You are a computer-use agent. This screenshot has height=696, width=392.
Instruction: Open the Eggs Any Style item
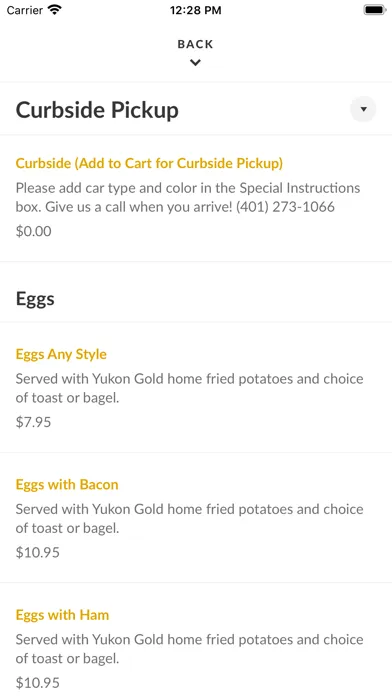point(61,354)
